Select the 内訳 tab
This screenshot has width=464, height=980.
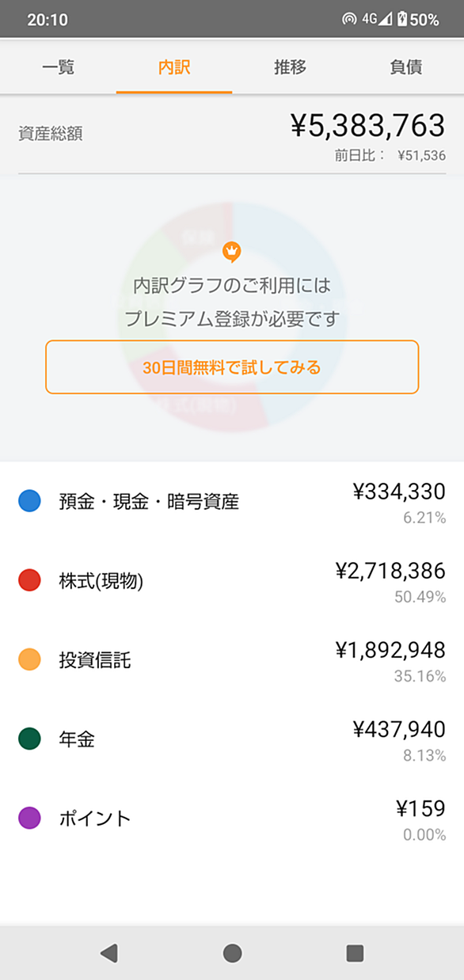pyautogui.click(x=174, y=66)
